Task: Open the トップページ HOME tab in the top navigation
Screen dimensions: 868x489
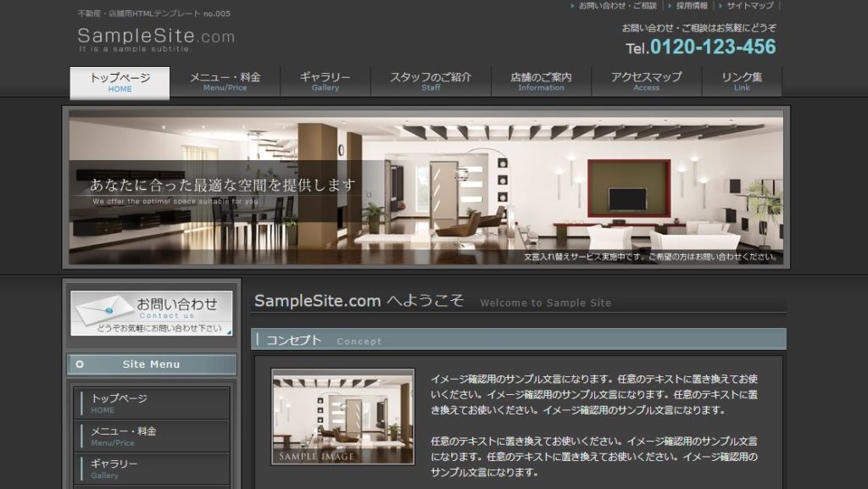Action: (x=120, y=82)
